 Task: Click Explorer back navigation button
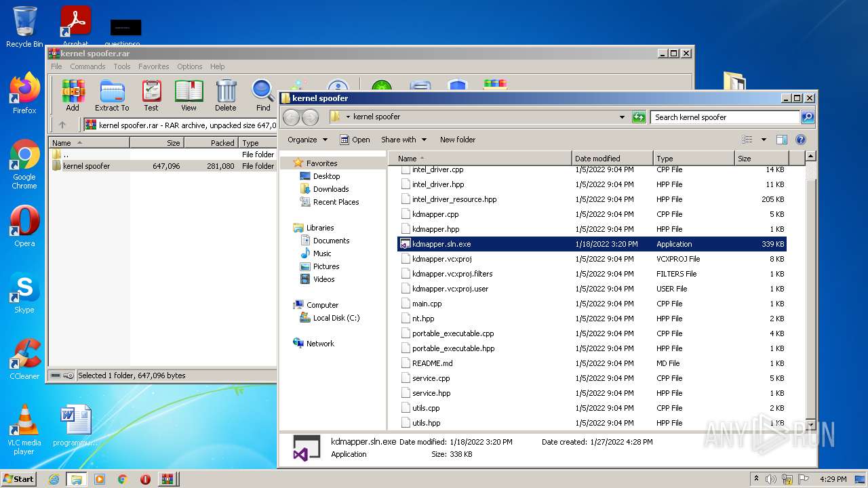pyautogui.click(x=291, y=117)
